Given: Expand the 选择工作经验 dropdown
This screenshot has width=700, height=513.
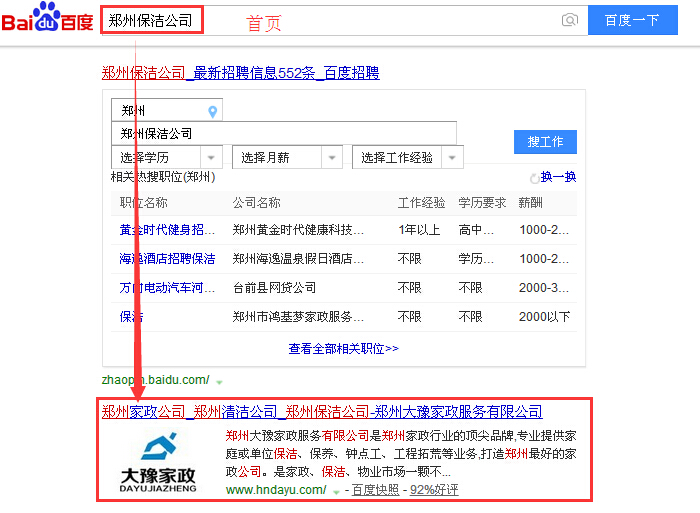Looking at the screenshot, I should click(x=408, y=157).
